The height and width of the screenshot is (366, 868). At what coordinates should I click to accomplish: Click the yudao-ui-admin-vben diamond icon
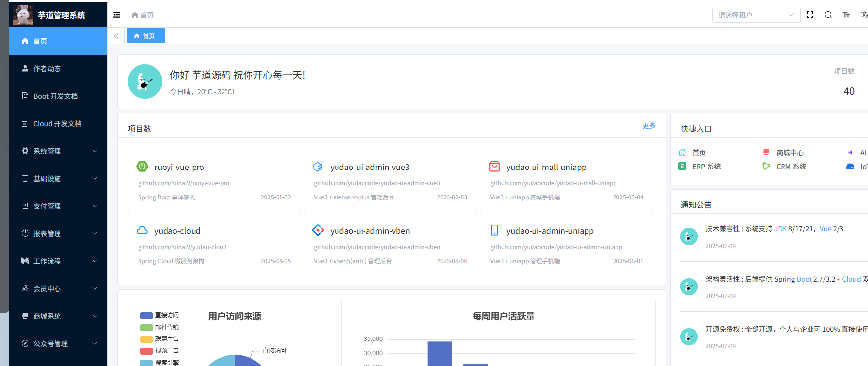[x=318, y=230]
